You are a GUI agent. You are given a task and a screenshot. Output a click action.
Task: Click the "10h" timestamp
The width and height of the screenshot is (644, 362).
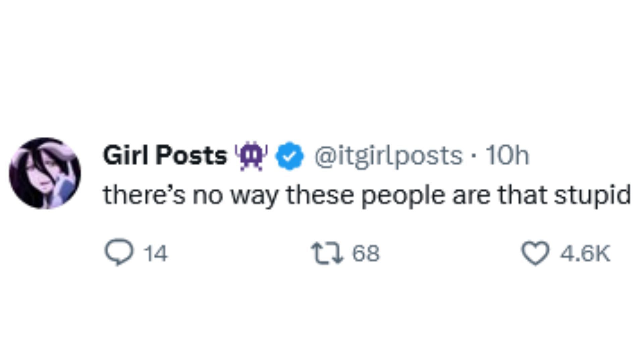[x=507, y=156]
